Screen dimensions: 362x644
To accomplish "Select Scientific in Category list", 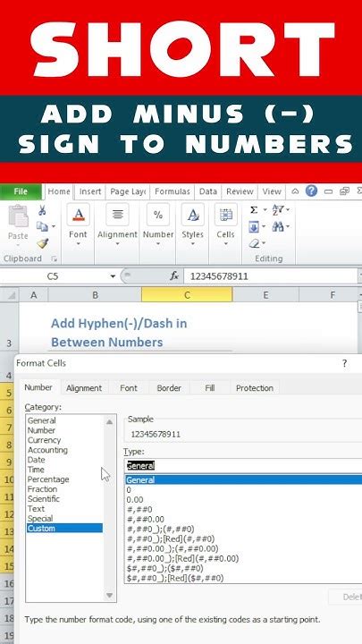I will [x=43, y=499].
